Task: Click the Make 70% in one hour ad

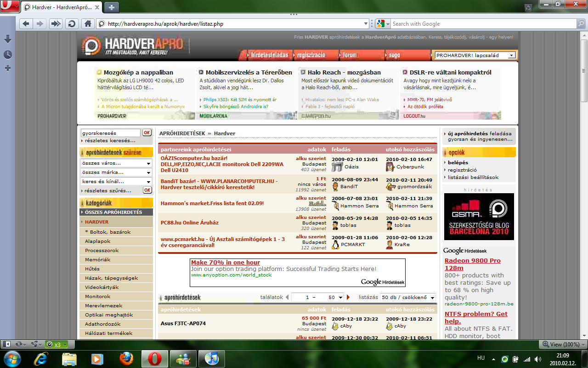Action: tap(226, 263)
